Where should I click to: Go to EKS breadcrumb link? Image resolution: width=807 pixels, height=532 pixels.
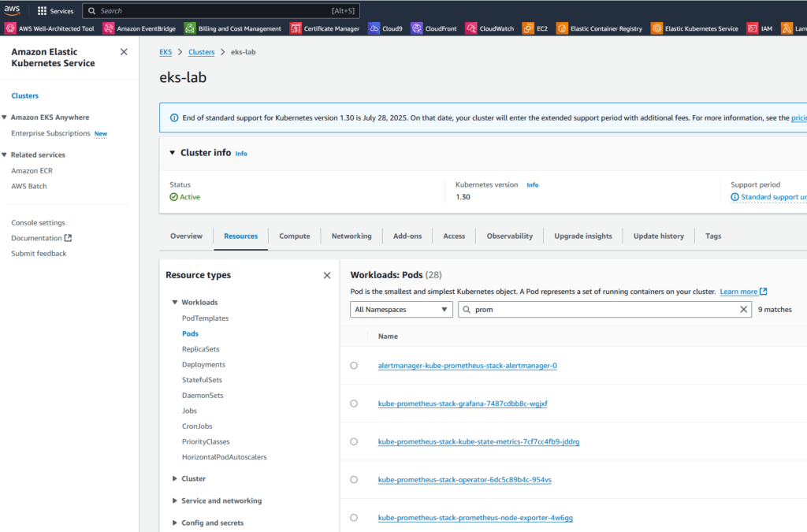click(165, 52)
